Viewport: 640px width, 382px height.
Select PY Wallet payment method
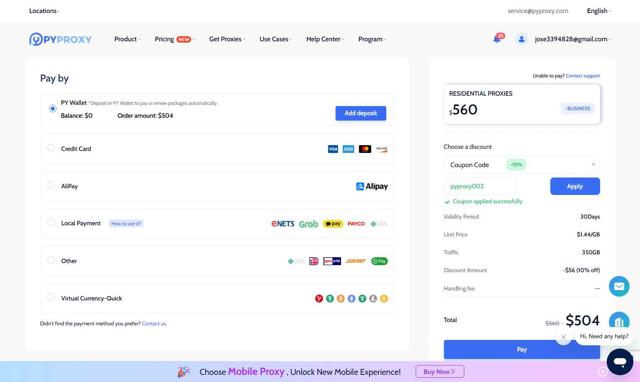(x=52, y=109)
